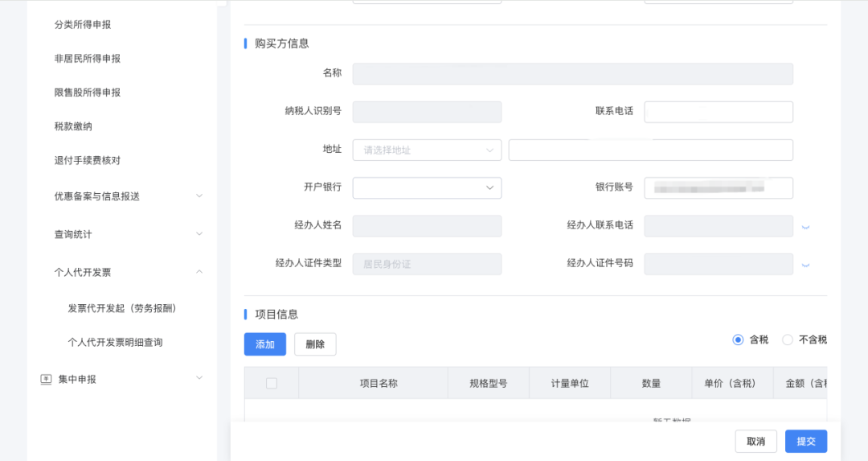868x461 pixels.
Task: Expand the 集中申报 section
Action: 199,378
